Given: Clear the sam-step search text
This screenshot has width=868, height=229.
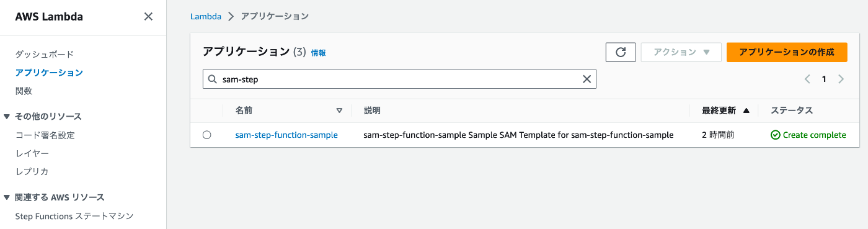Looking at the screenshot, I should pos(587,79).
